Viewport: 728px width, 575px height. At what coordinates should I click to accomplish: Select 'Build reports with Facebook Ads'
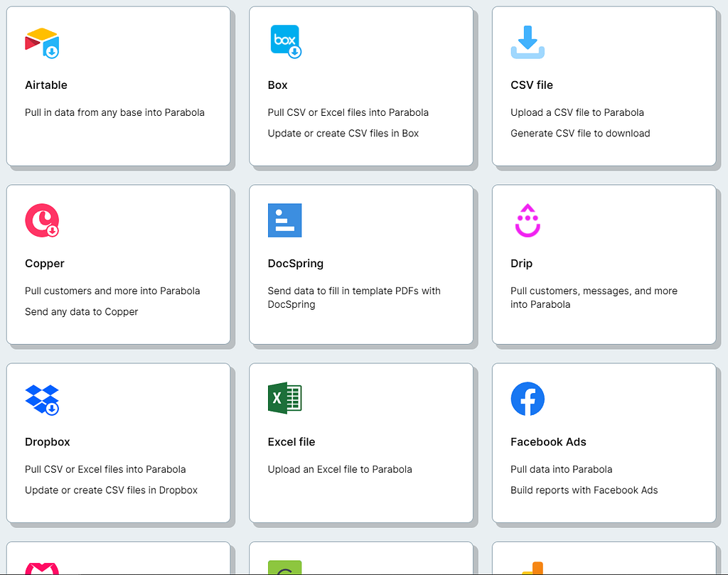pyautogui.click(x=584, y=490)
